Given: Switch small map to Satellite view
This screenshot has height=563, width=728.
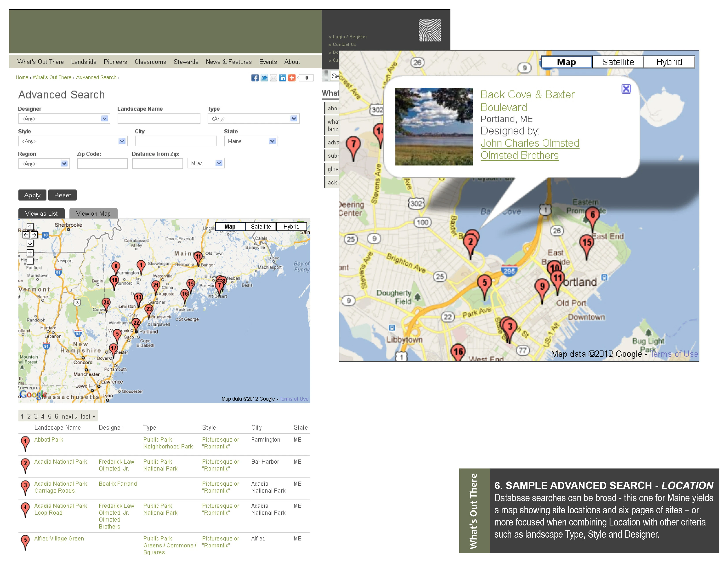Looking at the screenshot, I should coord(261,227).
